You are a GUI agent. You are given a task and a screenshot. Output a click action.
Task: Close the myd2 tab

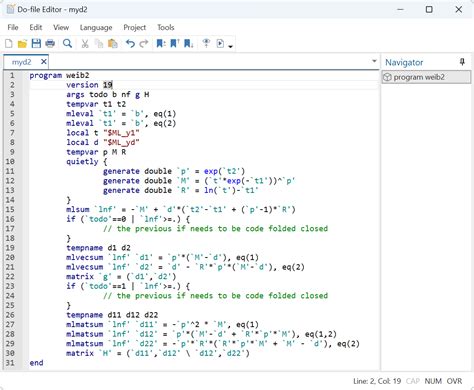[x=43, y=62]
